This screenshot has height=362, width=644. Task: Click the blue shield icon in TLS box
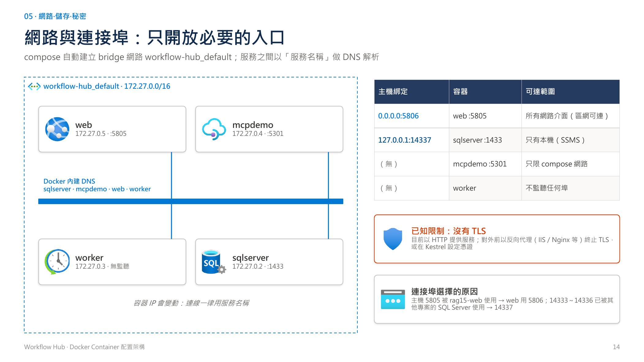click(x=393, y=239)
